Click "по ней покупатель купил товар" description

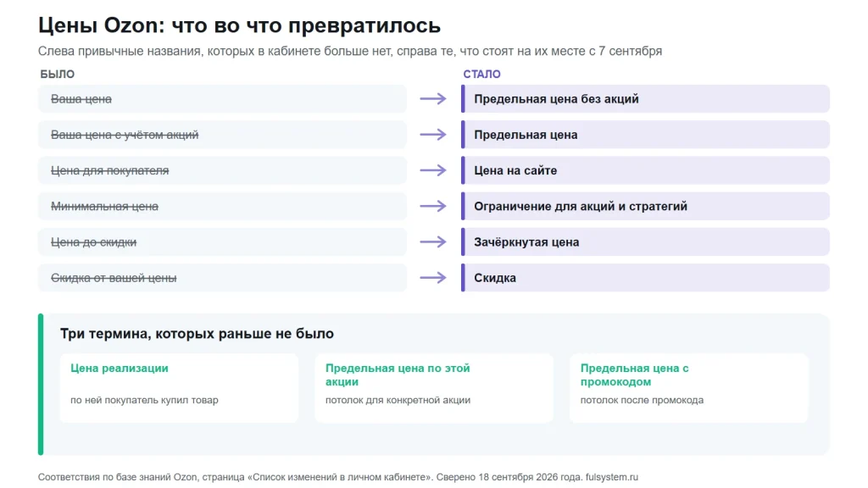[x=144, y=400]
